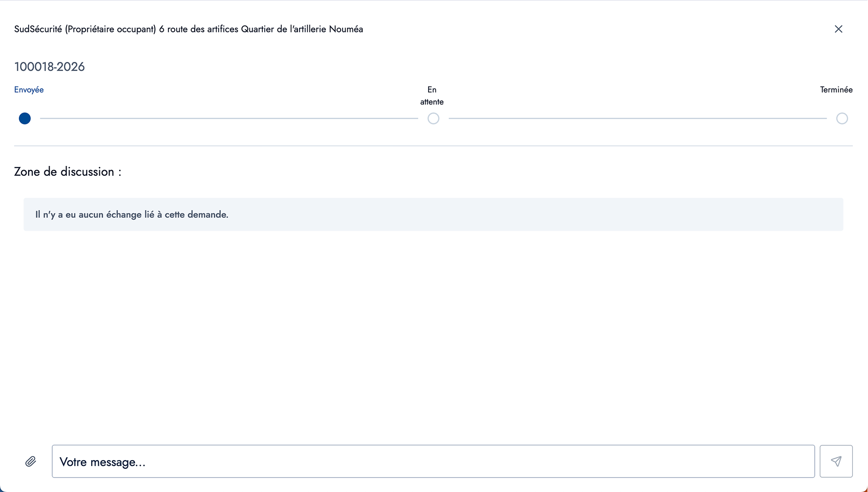Click the 'Envoyée' status label
Screen dimensions: 868x492
point(29,90)
